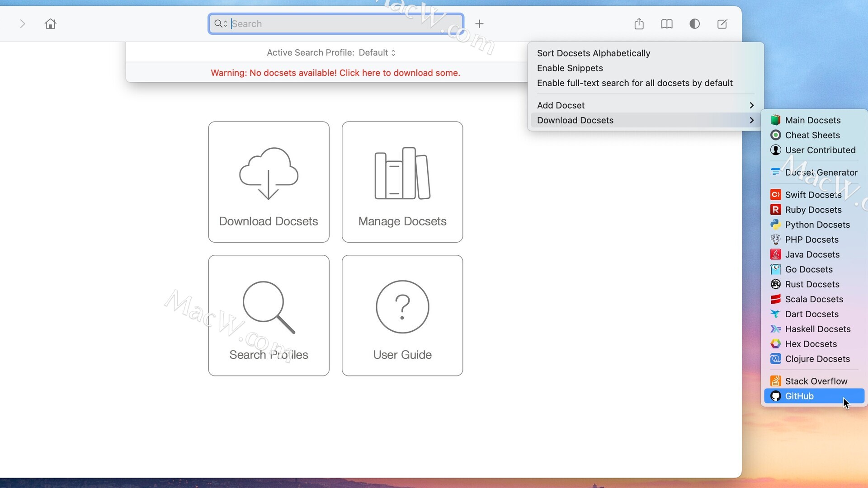Viewport: 868px width, 488px height.
Task: Click the share toolbar icon
Action: pos(639,23)
